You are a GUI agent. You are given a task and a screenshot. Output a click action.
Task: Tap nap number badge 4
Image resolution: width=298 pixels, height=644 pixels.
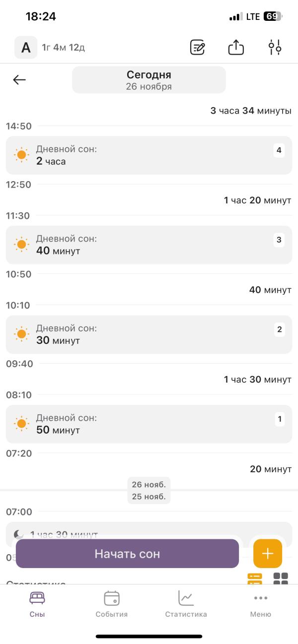(x=279, y=150)
